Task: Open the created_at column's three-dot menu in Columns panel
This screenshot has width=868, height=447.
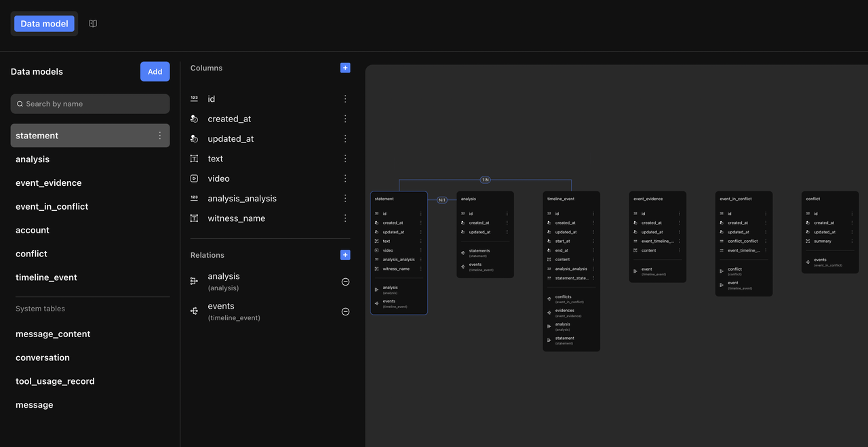Action: [x=345, y=119]
